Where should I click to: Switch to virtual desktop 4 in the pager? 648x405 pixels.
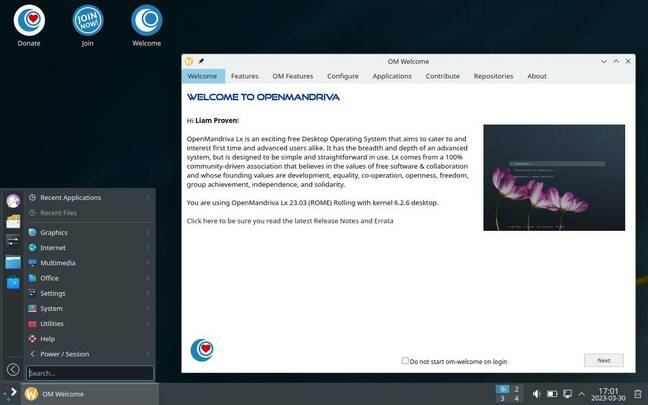516,398
